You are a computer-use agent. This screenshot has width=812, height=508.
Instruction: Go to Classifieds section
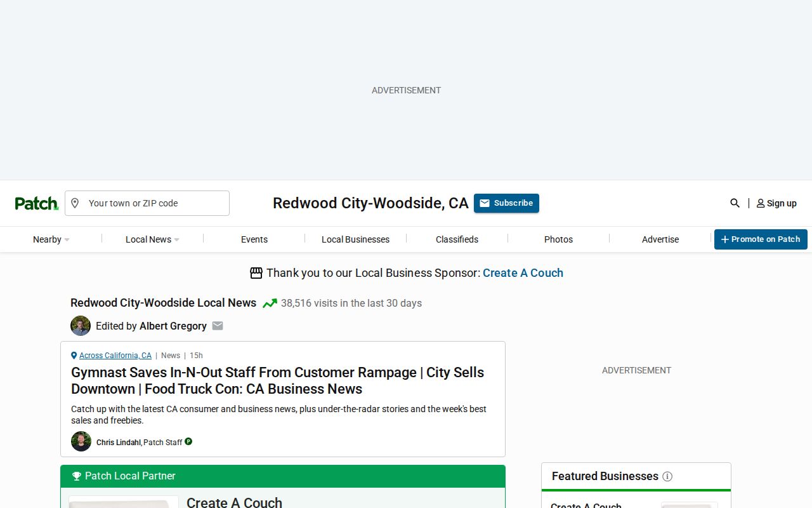click(x=457, y=239)
